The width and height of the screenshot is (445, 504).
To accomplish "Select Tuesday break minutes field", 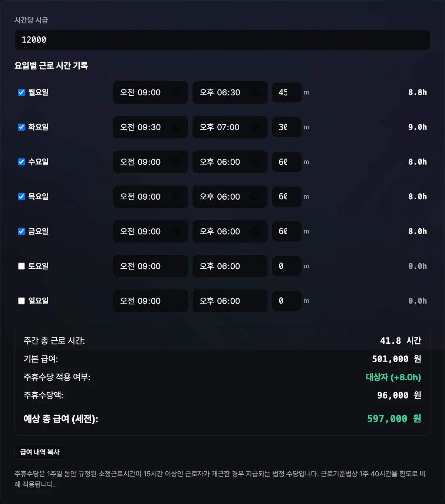I will pyautogui.click(x=287, y=127).
